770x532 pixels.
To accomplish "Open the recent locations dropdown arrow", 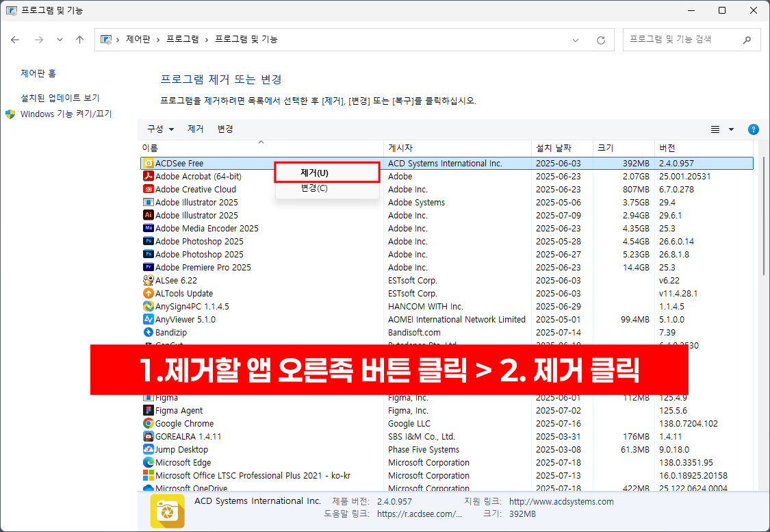I will tap(60, 40).
